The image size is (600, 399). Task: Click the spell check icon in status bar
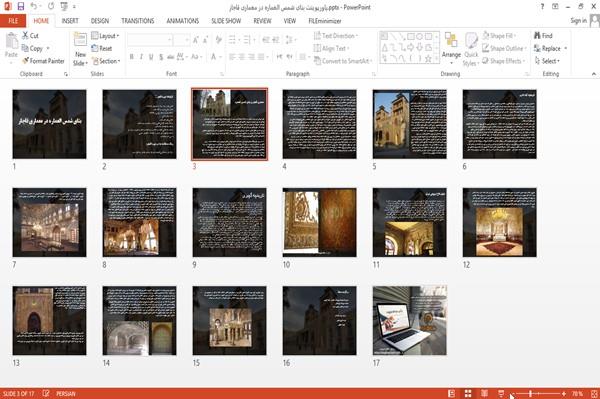pyautogui.click(x=46, y=393)
